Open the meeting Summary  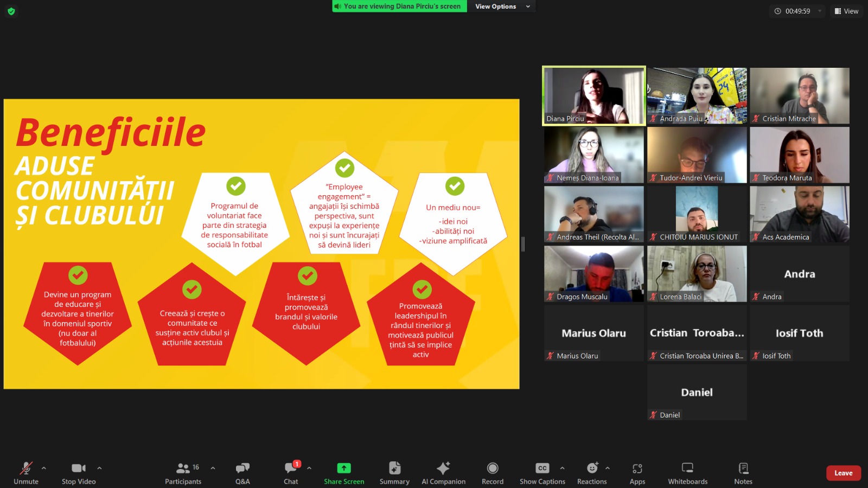[x=394, y=472]
